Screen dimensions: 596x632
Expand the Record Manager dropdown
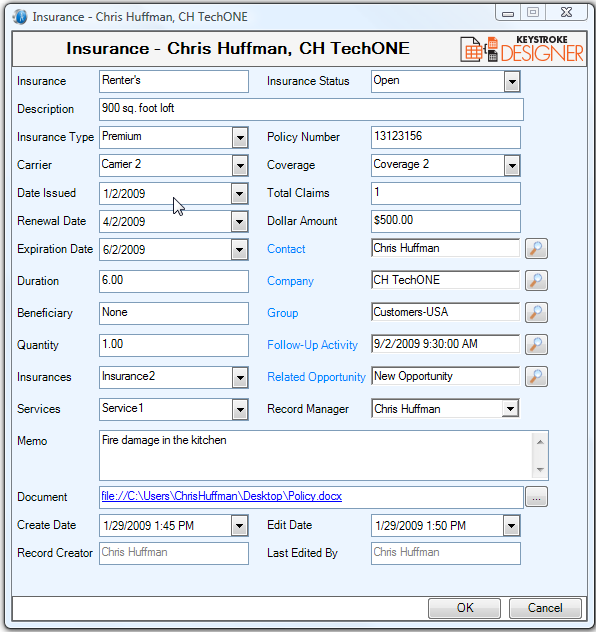pyautogui.click(x=511, y=409)
